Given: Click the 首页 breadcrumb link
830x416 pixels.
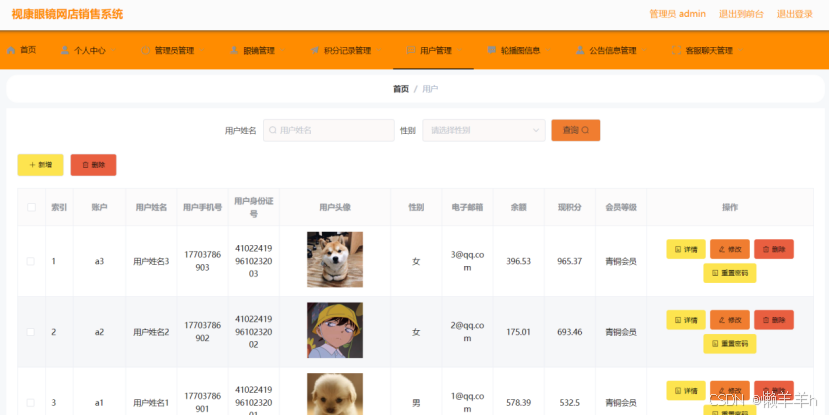Looking at the screenshot, I should (x=401, y=89).
